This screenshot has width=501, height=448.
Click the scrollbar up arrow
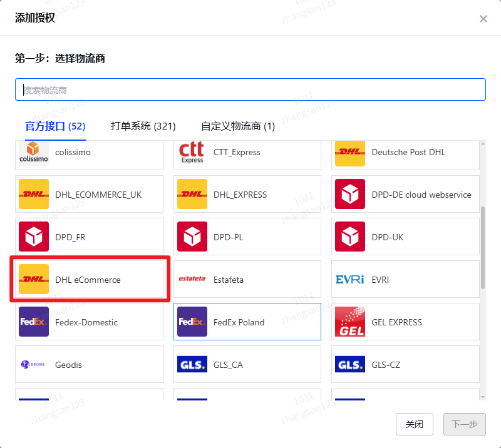pos(482,144)
